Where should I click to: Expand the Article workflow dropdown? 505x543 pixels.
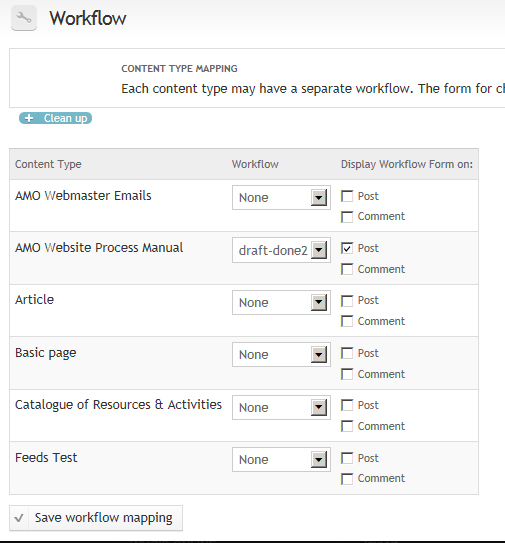281,302
